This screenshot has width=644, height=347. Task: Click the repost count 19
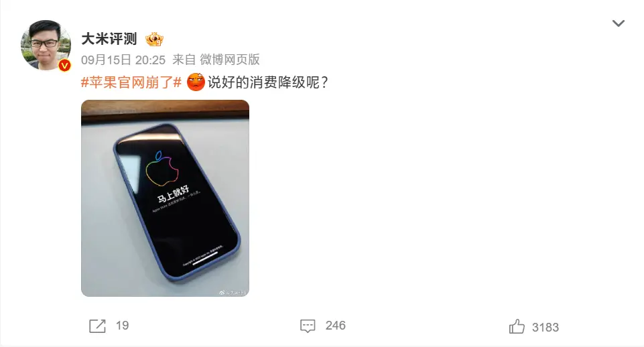[x=122, y=326]
